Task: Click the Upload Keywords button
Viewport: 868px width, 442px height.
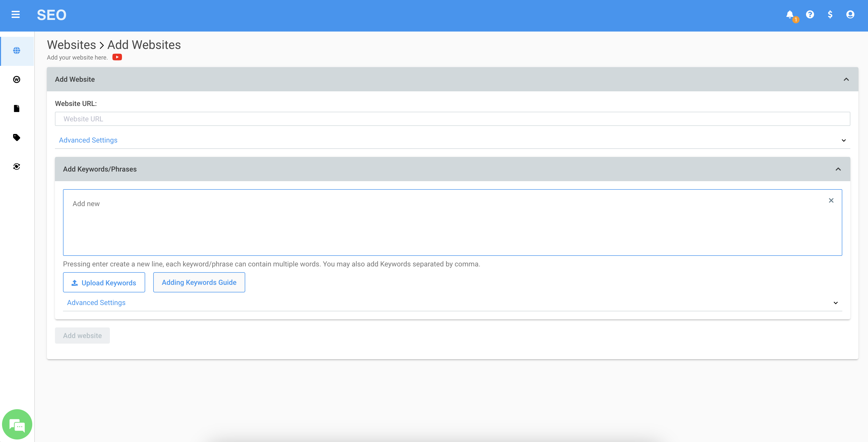Action: [x=104, y=282]
